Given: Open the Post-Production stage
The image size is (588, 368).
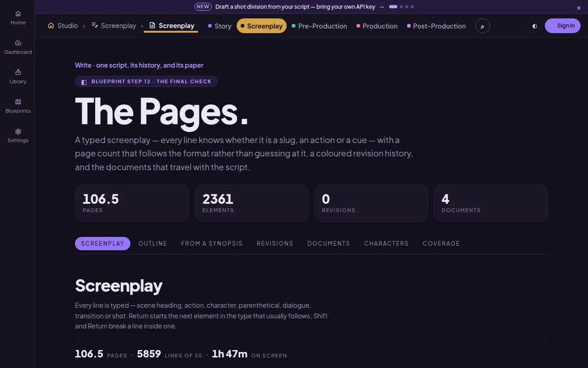Looking at the screenshot, I should coord(436,26).
